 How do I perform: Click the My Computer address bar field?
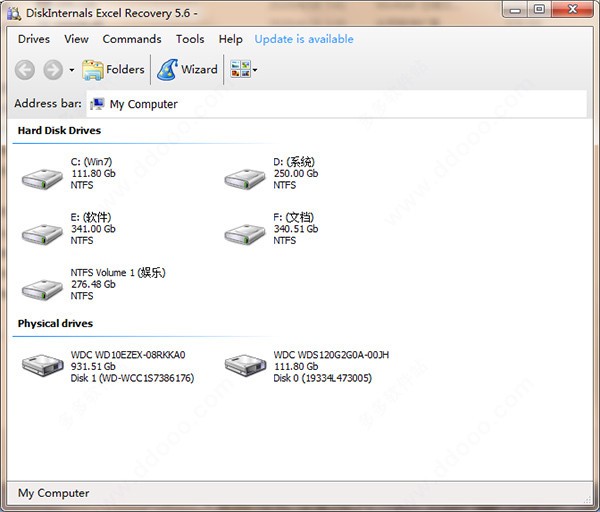click(x=335, y=104)
